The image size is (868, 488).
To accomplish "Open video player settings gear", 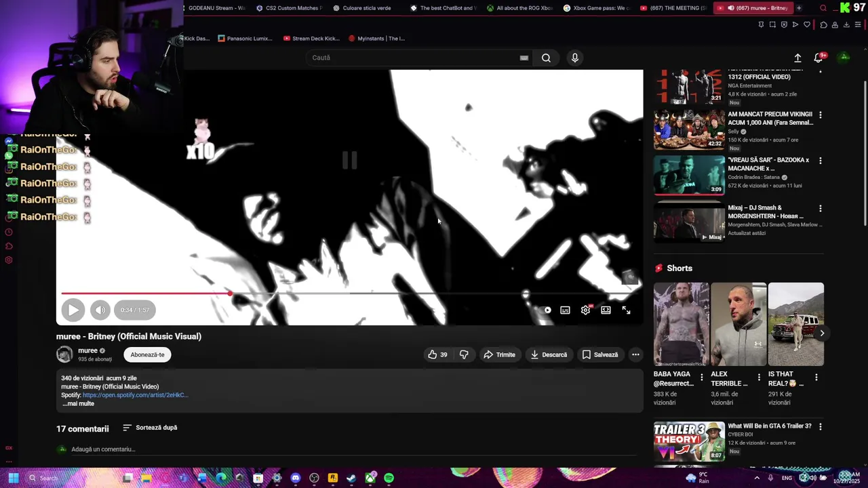I will (x=585, y=310).
